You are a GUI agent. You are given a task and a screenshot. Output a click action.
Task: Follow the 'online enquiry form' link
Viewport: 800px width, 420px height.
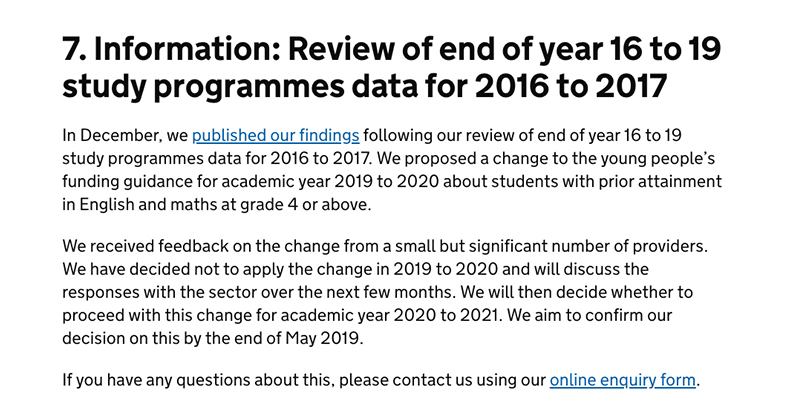[x=622, y=380]
